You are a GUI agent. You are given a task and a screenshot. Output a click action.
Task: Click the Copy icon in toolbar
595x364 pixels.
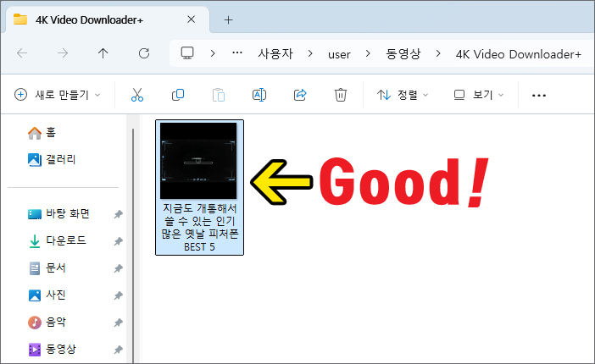pyautogui.click(x=178, y=95)
